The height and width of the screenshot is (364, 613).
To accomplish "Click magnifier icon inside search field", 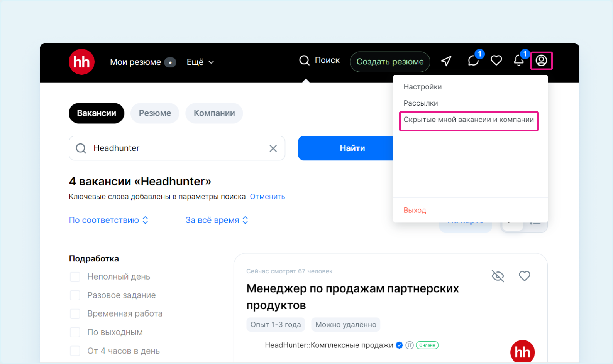I will [81, 148].
